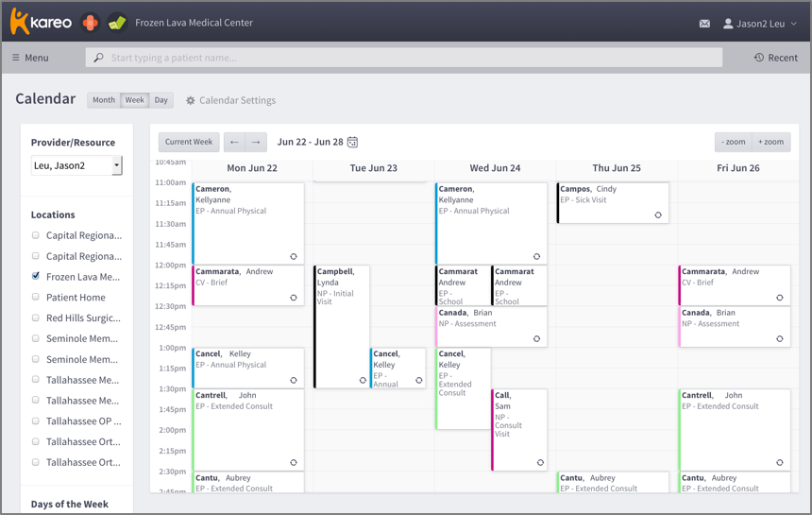Click status icon on Wednesday Cameron appointment
Viewport: 812px width, 515px height.
pos(536,256)
